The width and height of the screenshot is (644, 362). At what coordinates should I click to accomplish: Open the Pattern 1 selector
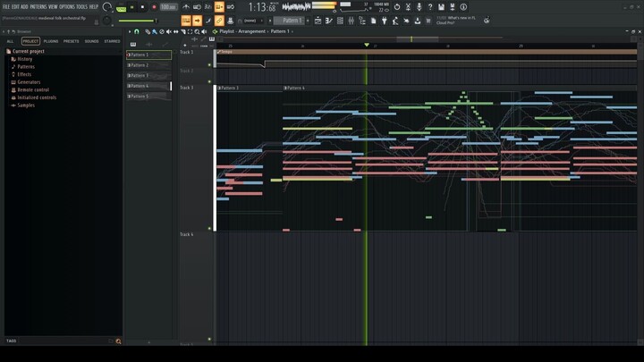[289, 21]
